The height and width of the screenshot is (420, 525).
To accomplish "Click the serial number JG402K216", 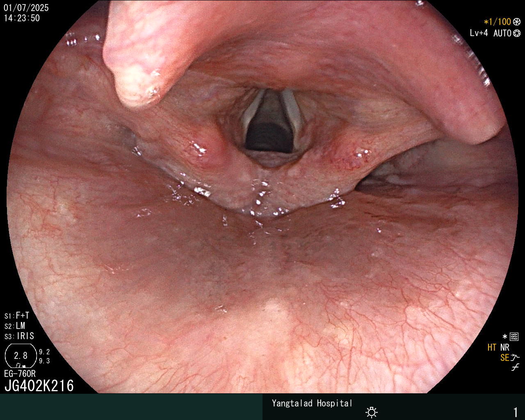I will click(39, 386).
